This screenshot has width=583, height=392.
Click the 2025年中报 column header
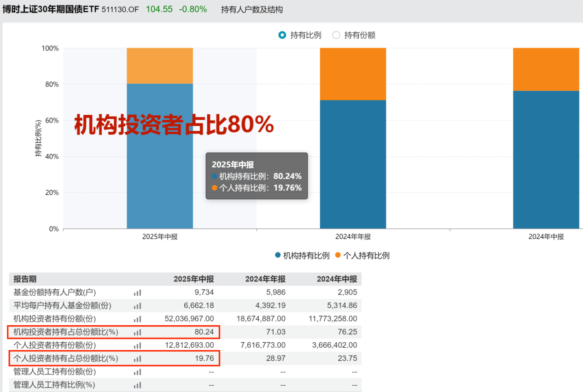[193, 279]
